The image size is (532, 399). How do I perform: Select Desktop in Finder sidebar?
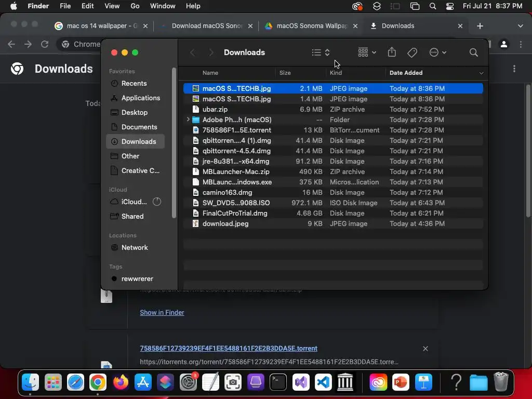(135, 113)
